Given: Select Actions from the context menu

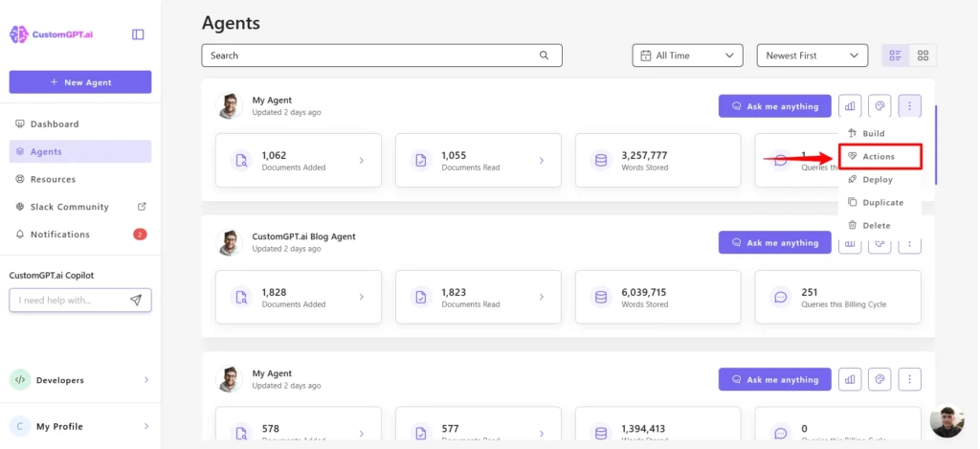Looking at the screenshot, I should pos(879,156).
